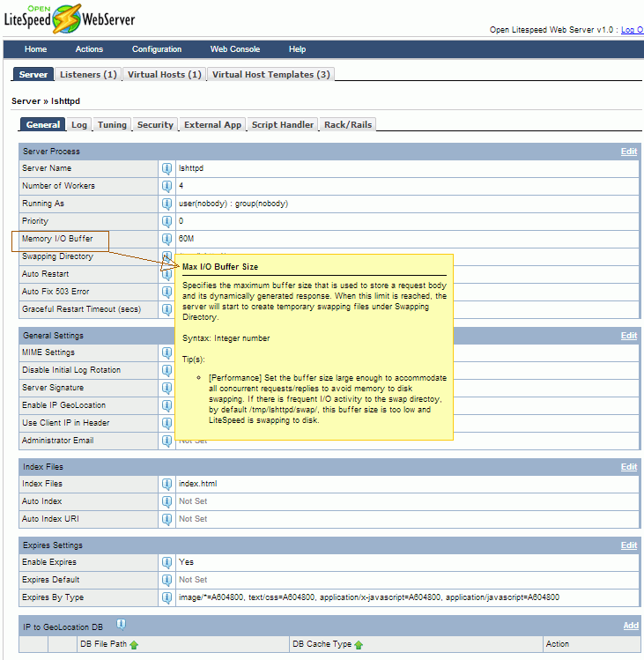
Task: Click the info icon next to Server Name
Action: tap(167, 168)
